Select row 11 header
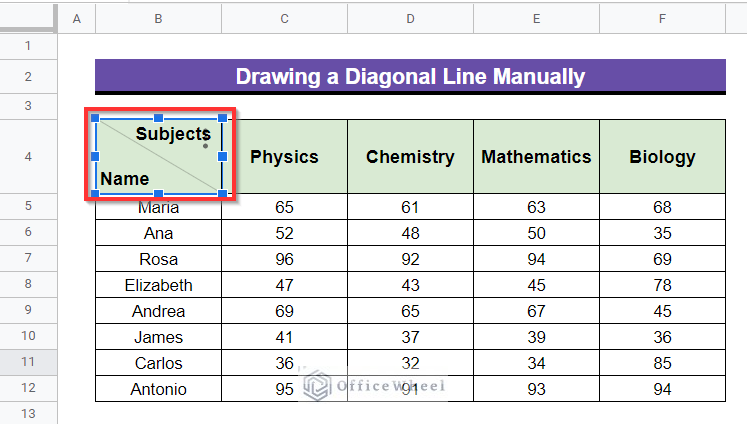747x424 pixels. tap(28, 362)
